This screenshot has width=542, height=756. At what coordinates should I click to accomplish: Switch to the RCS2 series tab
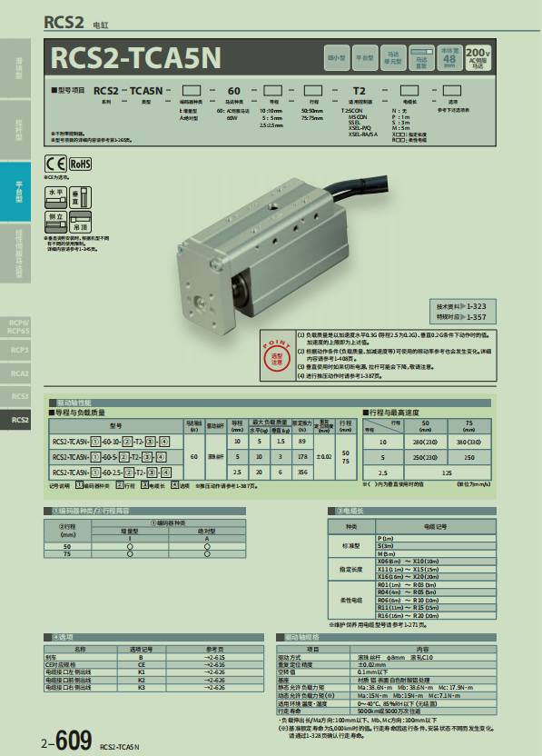click(x=15, y=420)
